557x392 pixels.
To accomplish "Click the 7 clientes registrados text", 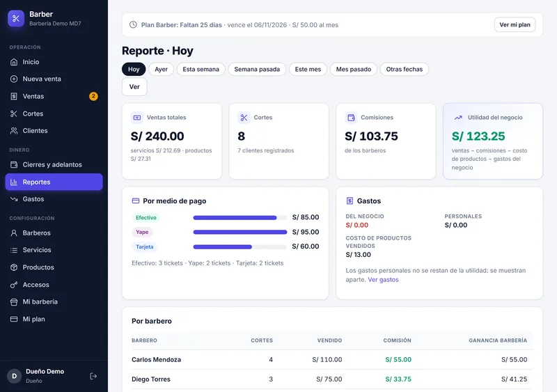I will (x=266, y=150).
